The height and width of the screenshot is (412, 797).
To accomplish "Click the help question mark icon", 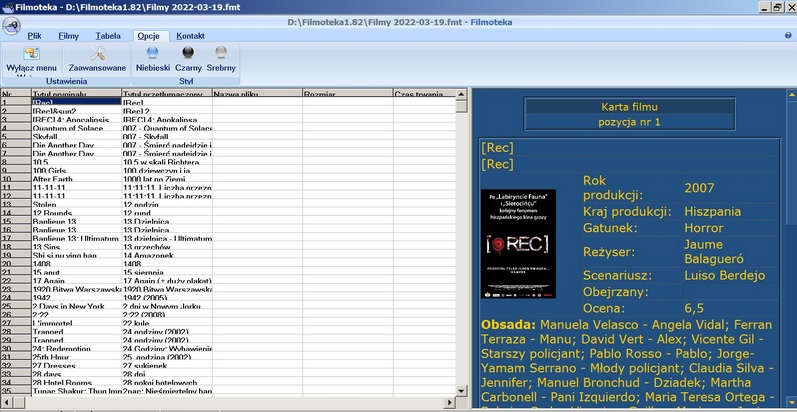I will pyautogui.click(x=787, y=35).
